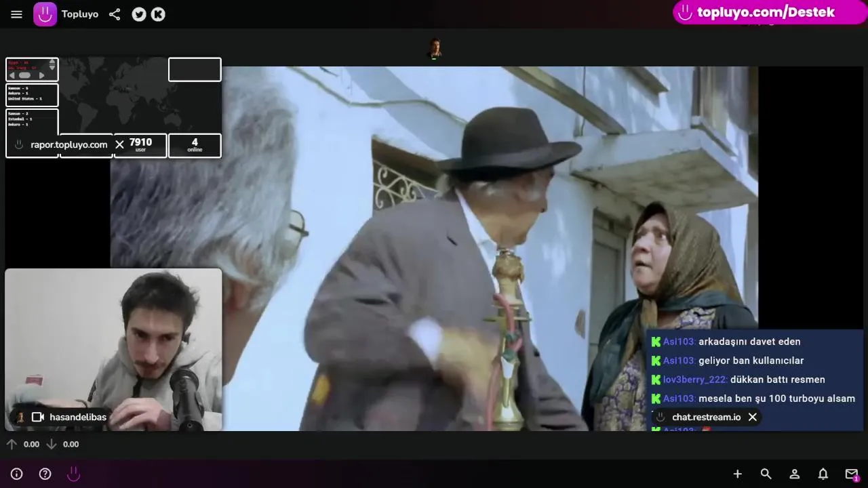Toggle camera icon next to hasandelibas
The height and width of the screenshot is (488, 868).
click(x=38, y=418)
